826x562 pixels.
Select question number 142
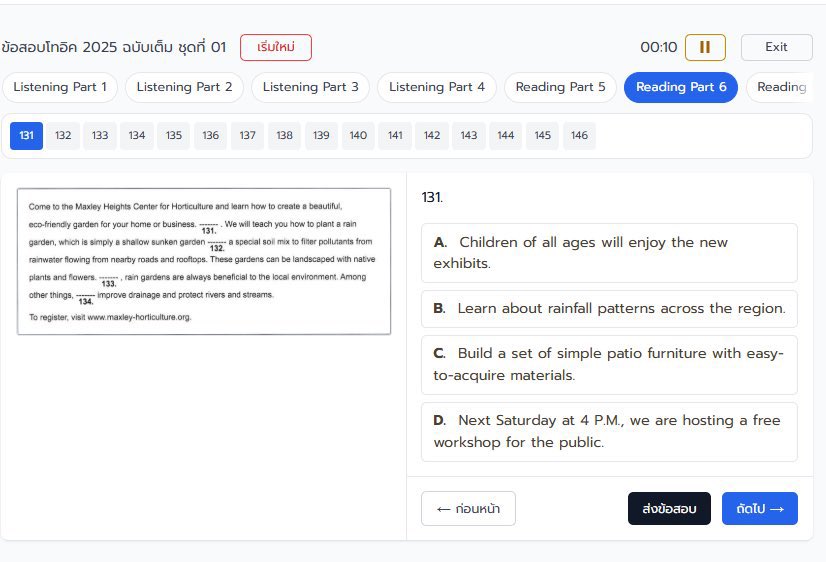point(432,135)
